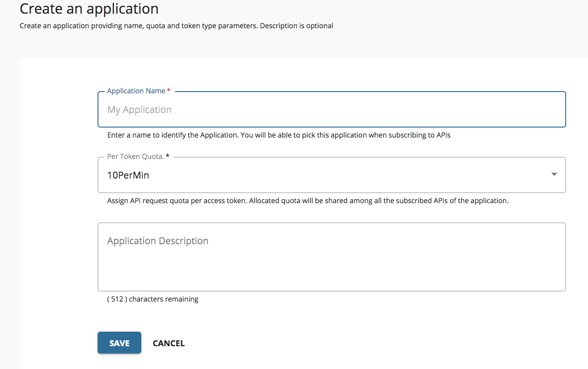Click the Per Token Quota label

pos(135,156)
